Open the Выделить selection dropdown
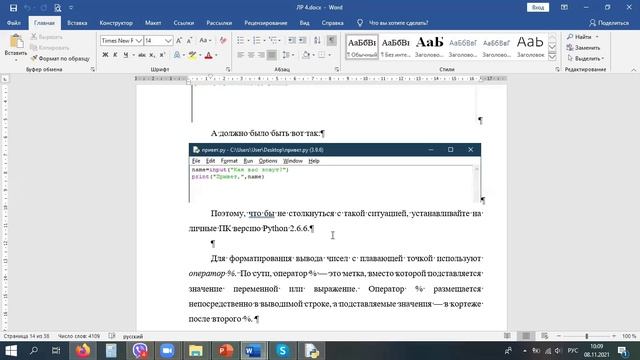Viewport: 640px width, 360px height. click(x=586, y=58)
